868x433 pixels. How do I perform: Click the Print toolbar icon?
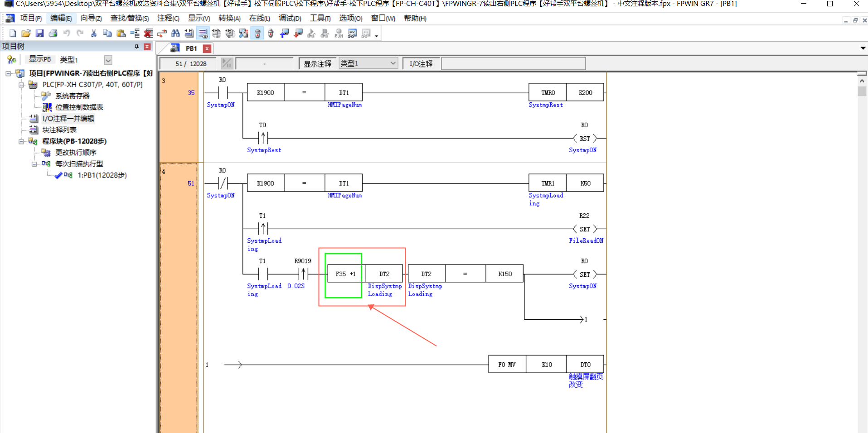tap(53, 34)
